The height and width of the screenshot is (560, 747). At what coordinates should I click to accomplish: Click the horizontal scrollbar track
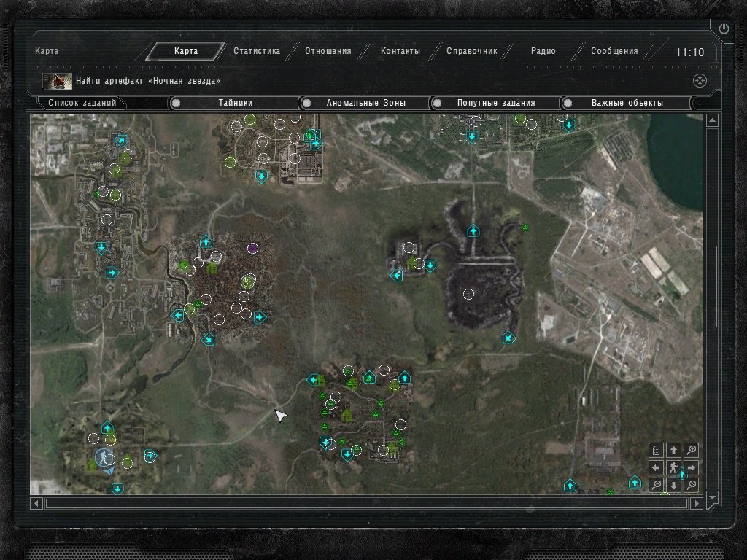pos(366,503)
